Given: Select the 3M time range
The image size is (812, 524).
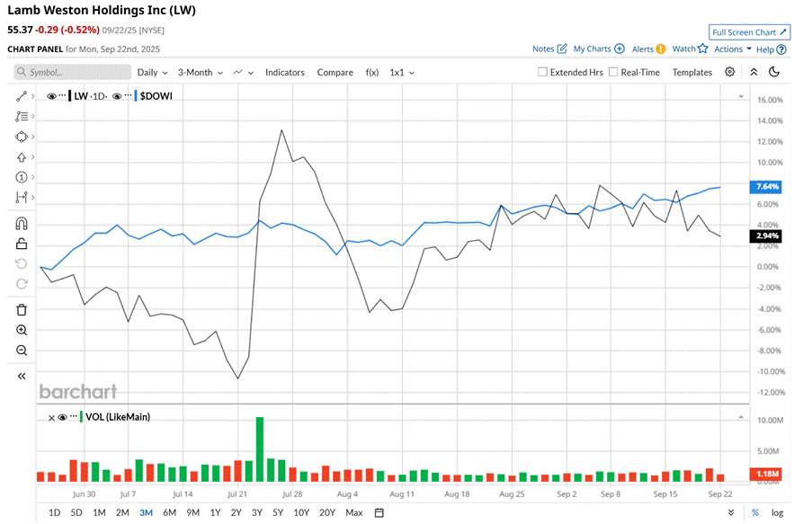Looking at the screenshot, I should point(146,512).
